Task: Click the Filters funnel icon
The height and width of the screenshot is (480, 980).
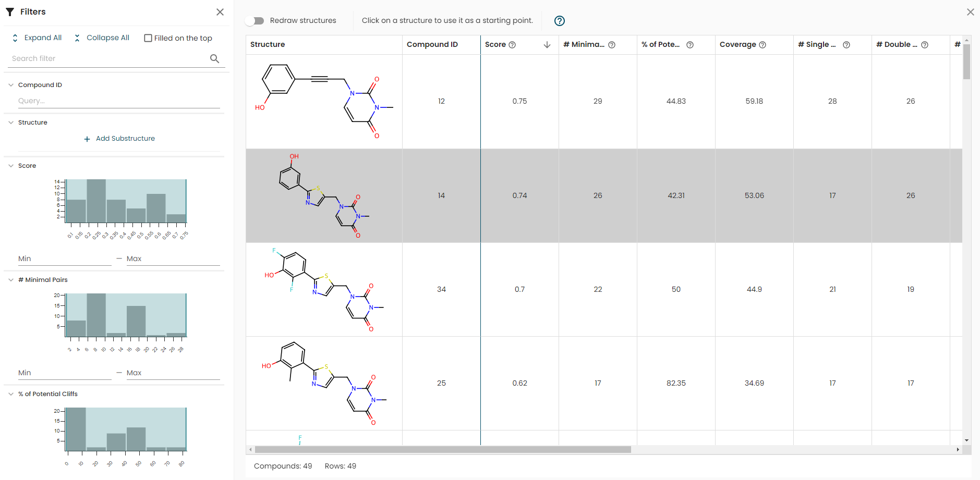Action: [x=10, y=12]
